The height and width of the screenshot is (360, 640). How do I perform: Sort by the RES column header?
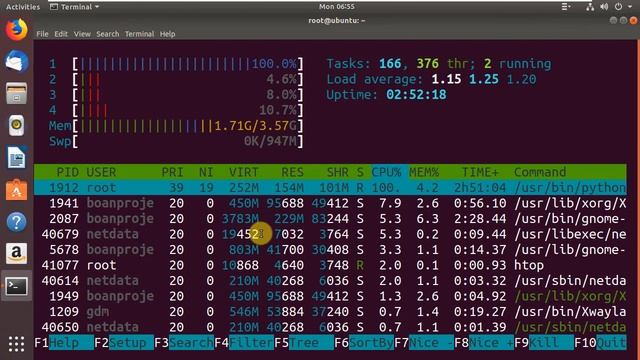coord(292,172)
